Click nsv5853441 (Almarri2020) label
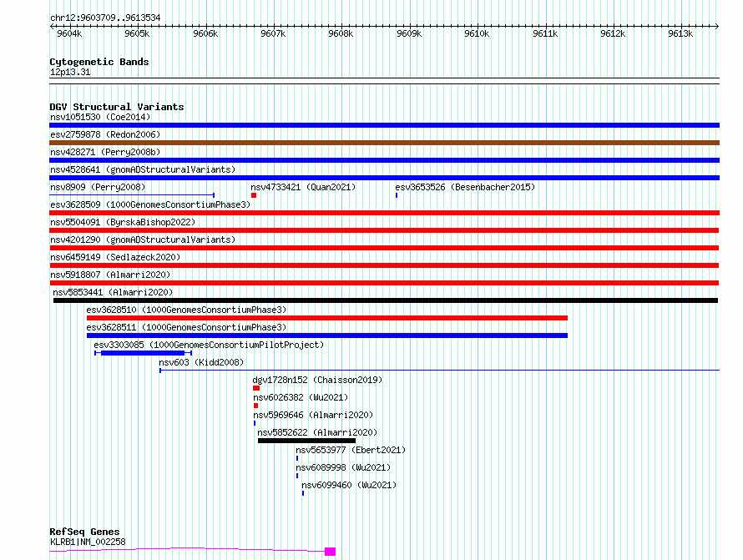Image resolution: width=743 pixels, height=560 pixels. pos(113,292)
